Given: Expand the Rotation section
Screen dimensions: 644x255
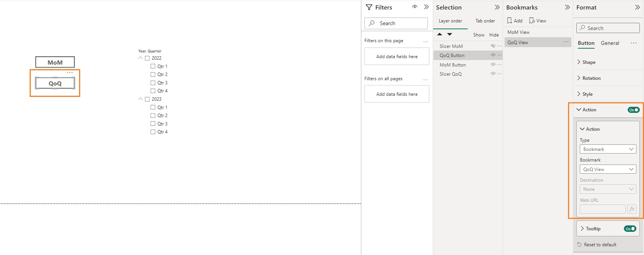Looking at the screenshot, I should point(608,78).
